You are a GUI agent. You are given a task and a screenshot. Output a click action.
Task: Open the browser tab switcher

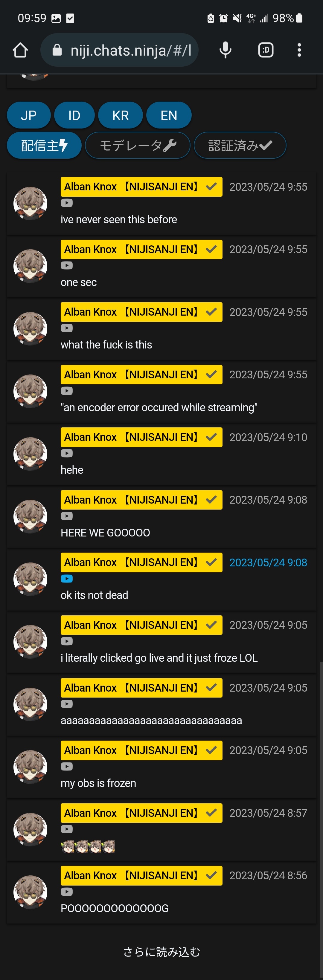tap(266, 50)
